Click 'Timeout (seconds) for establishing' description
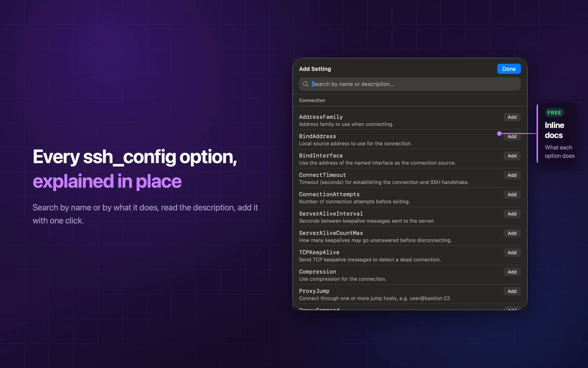588x368 pixels. point(384,182)
